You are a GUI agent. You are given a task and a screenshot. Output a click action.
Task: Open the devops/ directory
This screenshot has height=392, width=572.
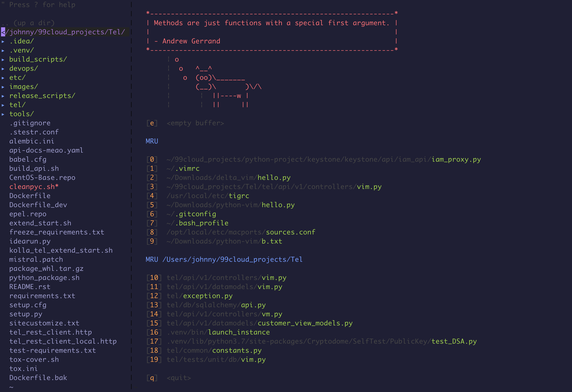[x=24, y=68]
